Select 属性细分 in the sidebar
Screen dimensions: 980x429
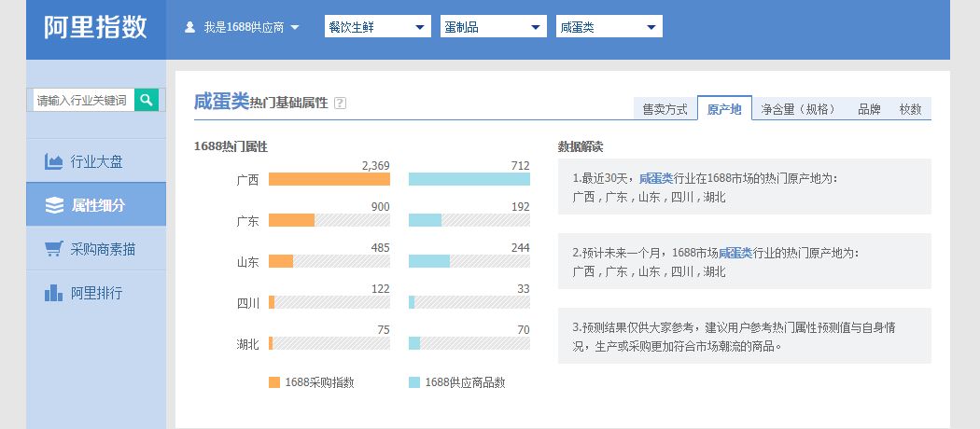[x=96, y=205]
